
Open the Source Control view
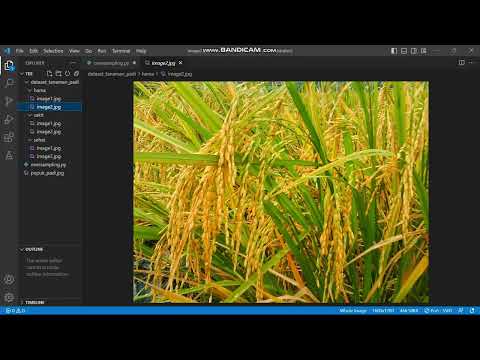(x=9, y=101)
